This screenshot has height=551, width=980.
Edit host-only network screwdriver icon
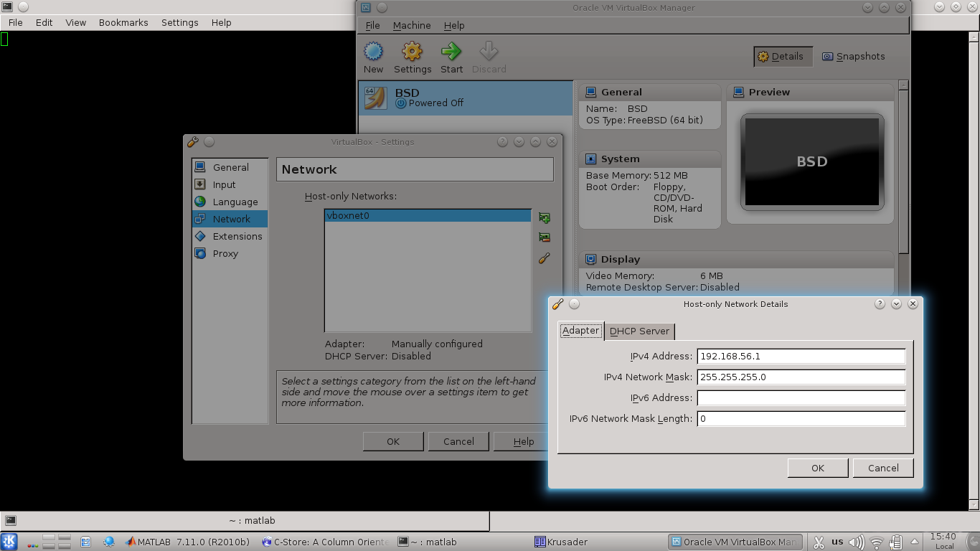coord(545,258)
